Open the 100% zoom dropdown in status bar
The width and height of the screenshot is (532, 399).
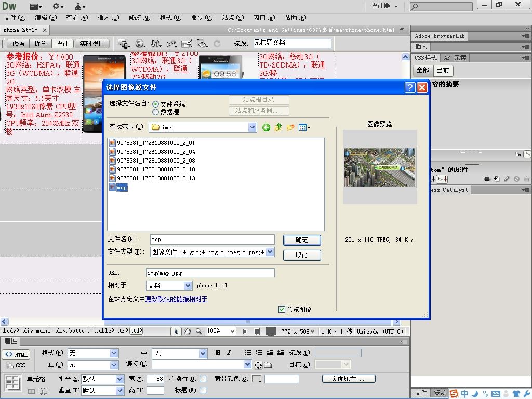tap(232, 331)
